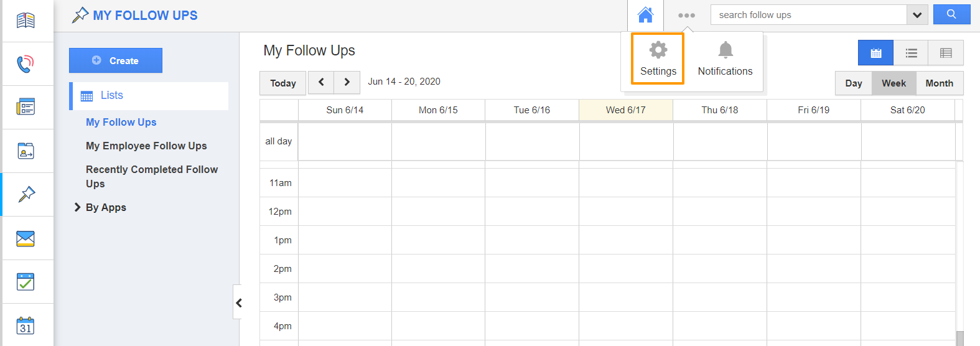Click the blue search magnifier button

(951, 14)
